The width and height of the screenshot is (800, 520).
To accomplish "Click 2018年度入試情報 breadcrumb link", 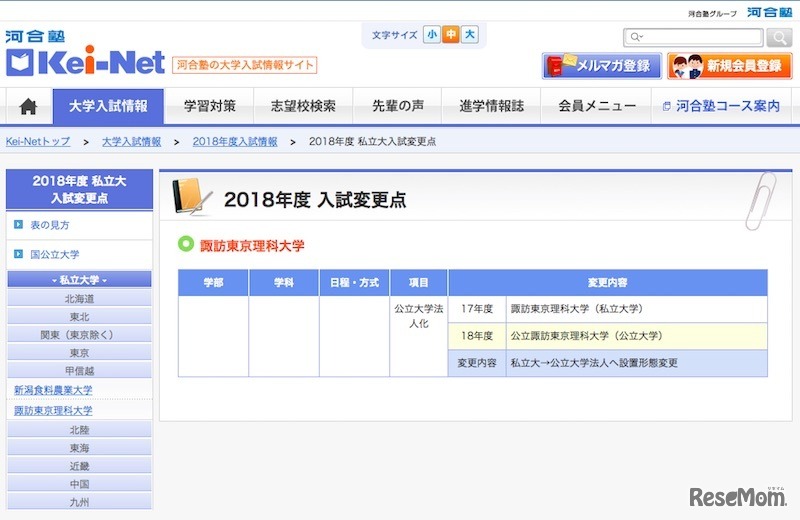I will coord(235,142).
